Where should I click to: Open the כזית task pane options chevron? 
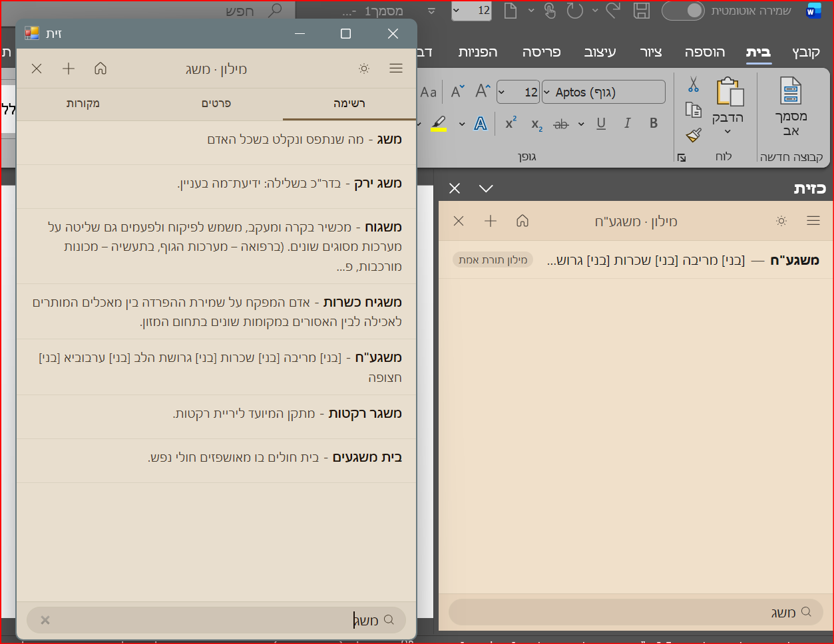coord(486,189)
